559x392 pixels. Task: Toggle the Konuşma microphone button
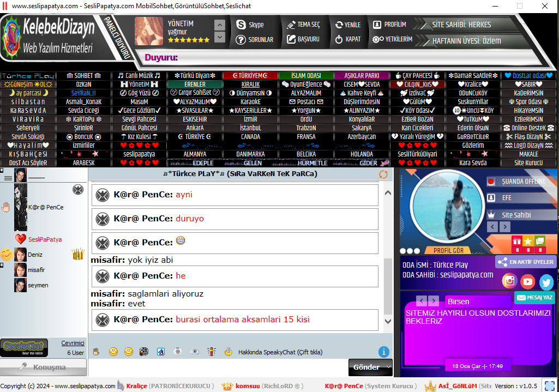pos(43,367)
